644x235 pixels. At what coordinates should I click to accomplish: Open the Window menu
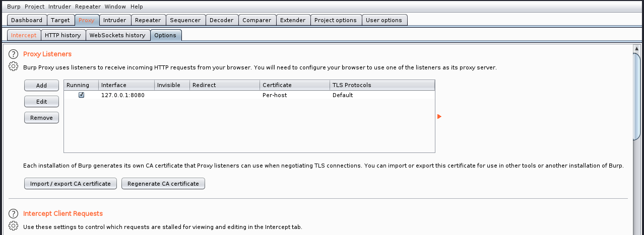point(115,7)
